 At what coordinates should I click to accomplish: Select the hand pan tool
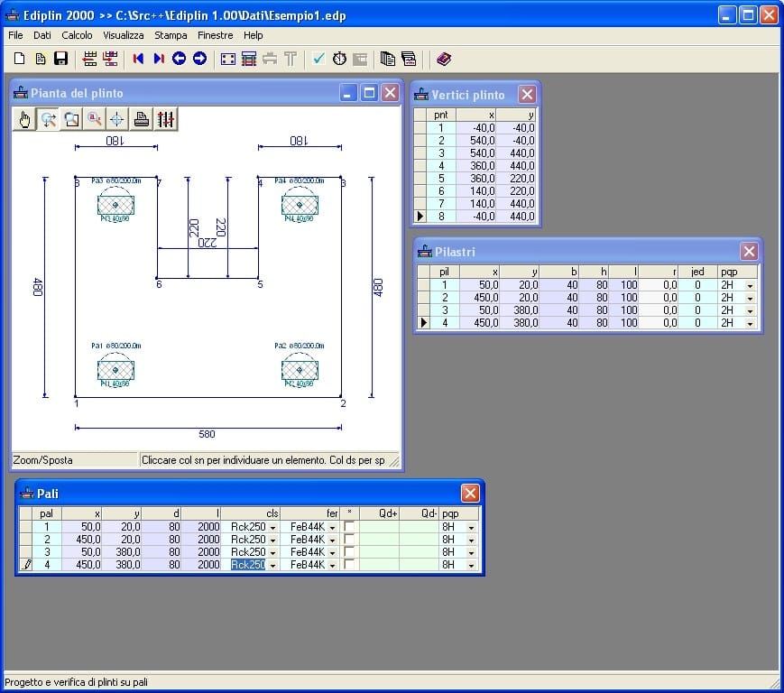(25, 119)
